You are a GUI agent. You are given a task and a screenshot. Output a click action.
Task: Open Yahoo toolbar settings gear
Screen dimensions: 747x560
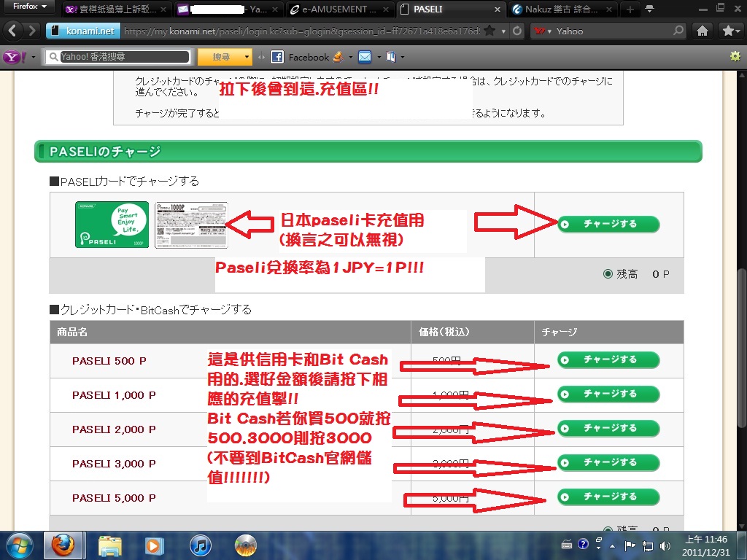pos(735,57)
